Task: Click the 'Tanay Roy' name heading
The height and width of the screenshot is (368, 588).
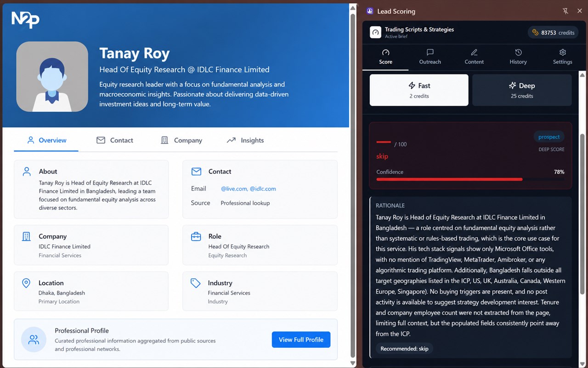Action: tap(135, 53)
